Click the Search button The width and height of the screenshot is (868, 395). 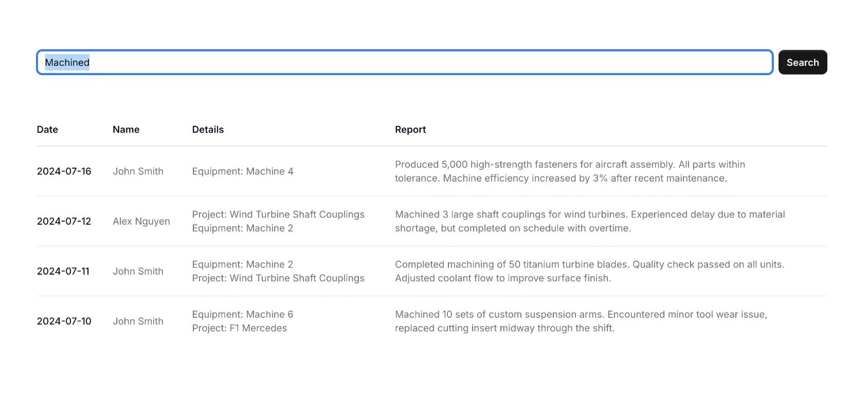point(802,62)
